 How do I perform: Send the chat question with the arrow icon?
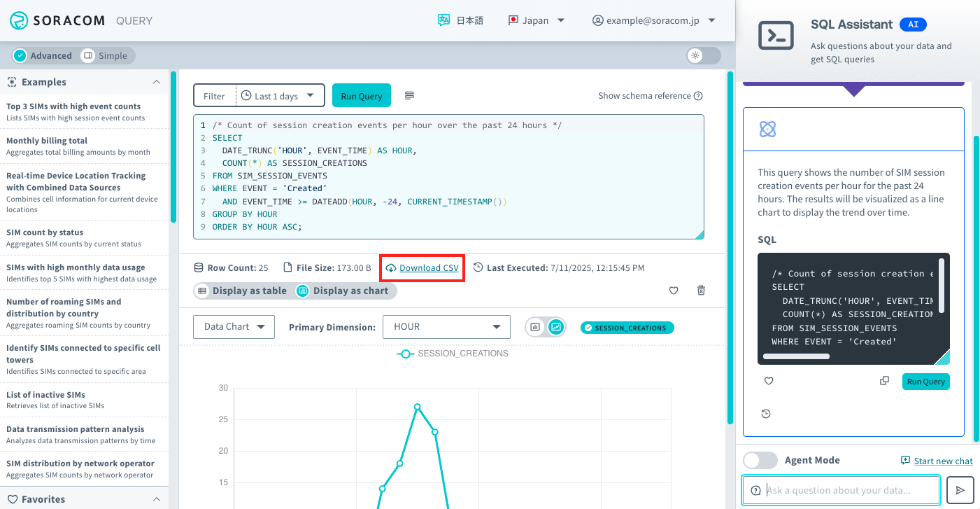tap(960, 489)
